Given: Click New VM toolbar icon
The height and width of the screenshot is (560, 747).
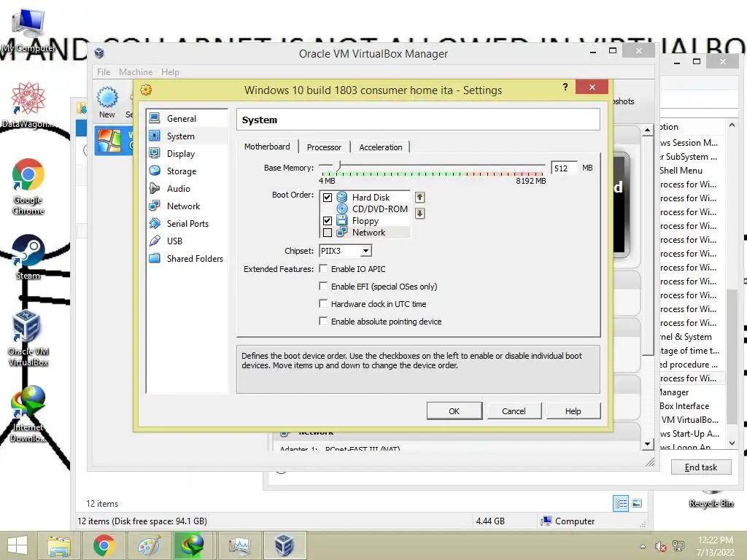Looking at the screenshot, I should pyautogui.click(x=107, y=102).
